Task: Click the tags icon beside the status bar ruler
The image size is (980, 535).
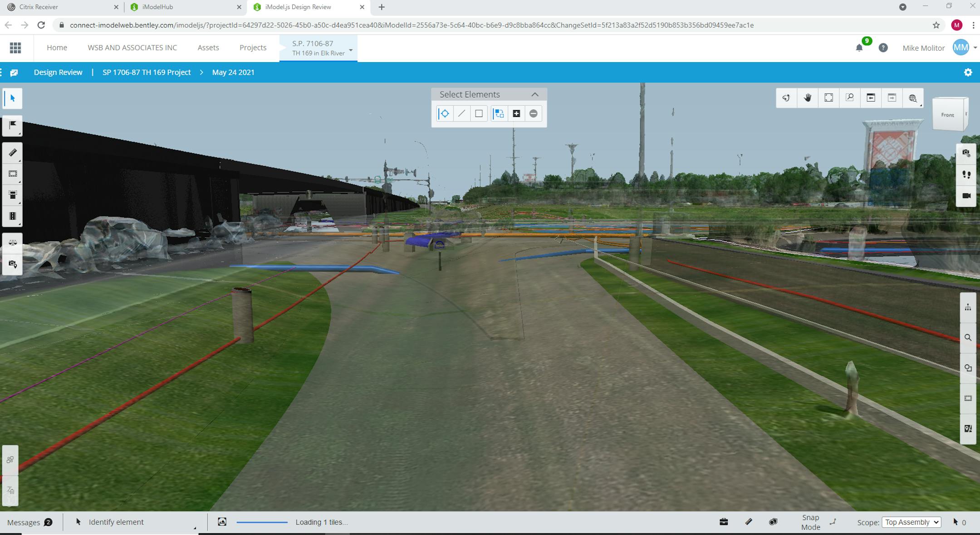Action: point(773,522)
